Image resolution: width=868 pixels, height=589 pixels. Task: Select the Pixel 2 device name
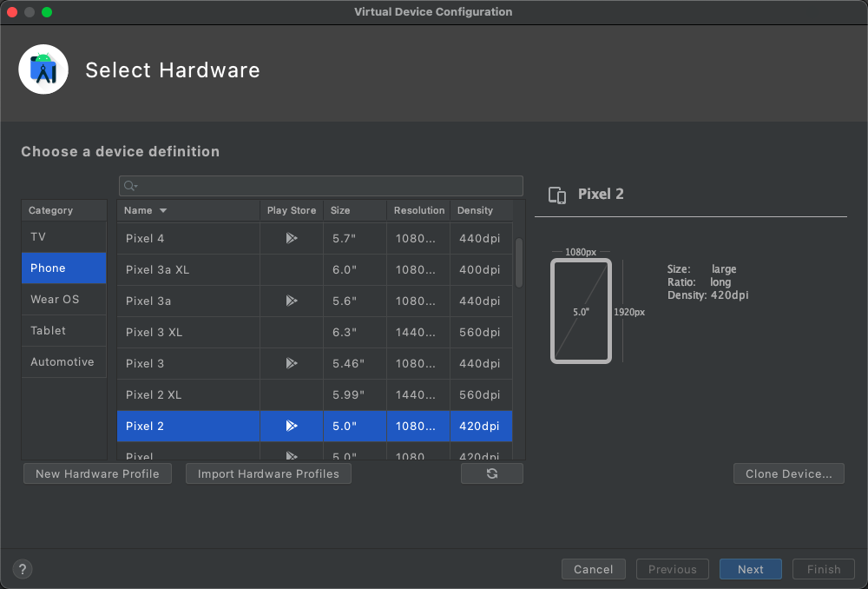[x=144, y=426]
